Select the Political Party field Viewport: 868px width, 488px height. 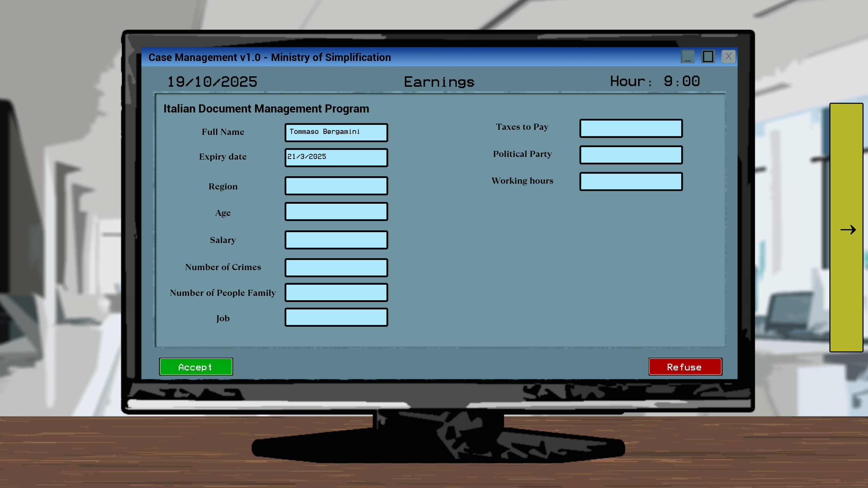point(631,155)
